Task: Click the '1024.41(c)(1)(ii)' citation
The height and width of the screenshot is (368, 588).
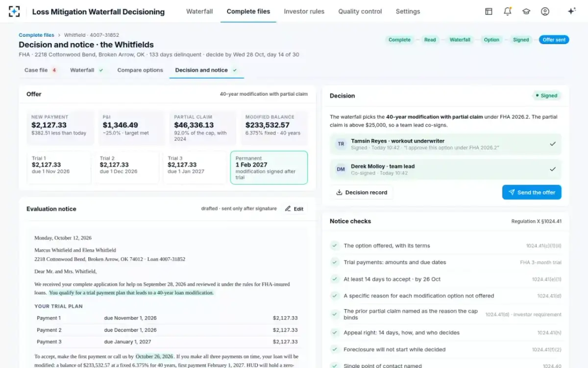Action: click(x=544, y=246)
